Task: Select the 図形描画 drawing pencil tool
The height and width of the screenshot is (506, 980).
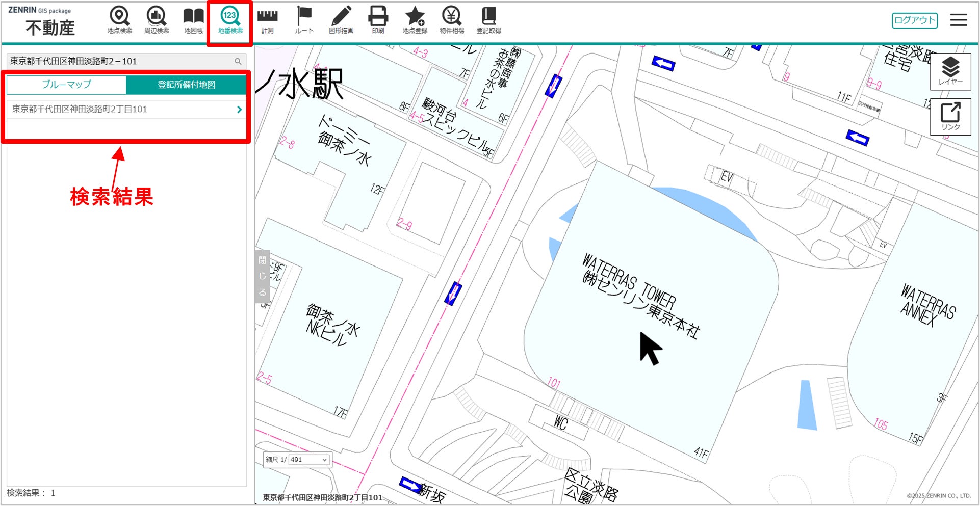Action: 341,20
